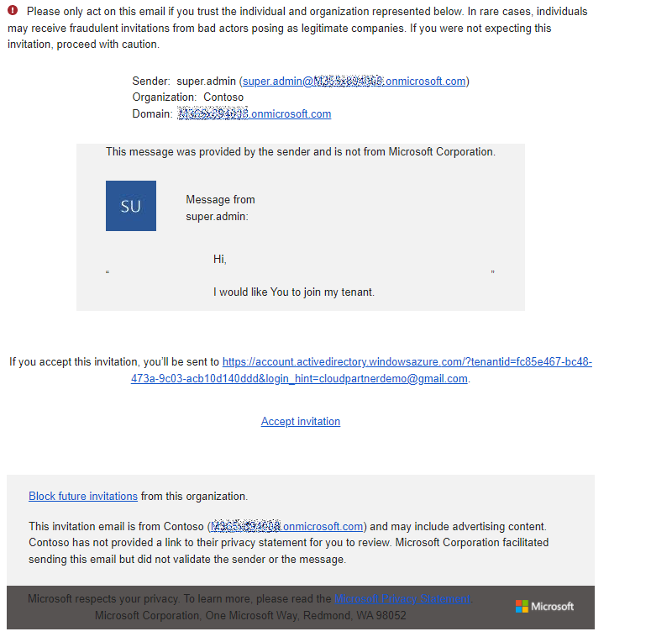Click the 'I would like You to join my tenant' text
672x642 pixels.
coord(294,292)
